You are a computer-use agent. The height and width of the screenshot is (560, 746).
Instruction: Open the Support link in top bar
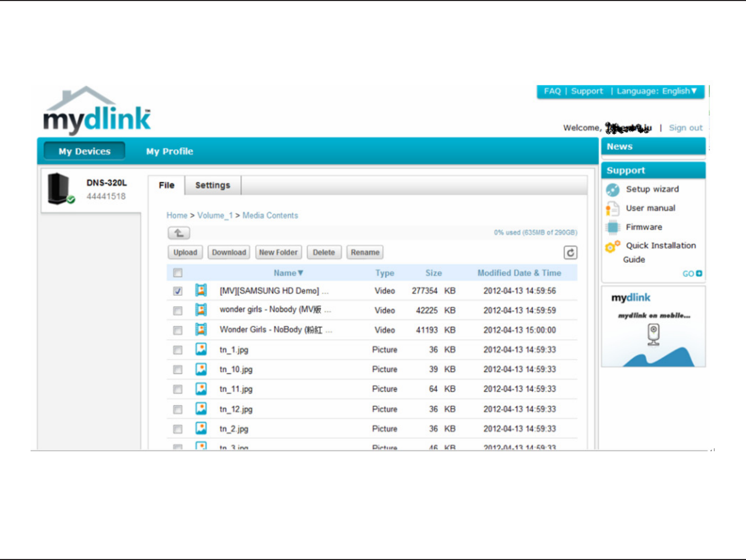tap(587, 91)
